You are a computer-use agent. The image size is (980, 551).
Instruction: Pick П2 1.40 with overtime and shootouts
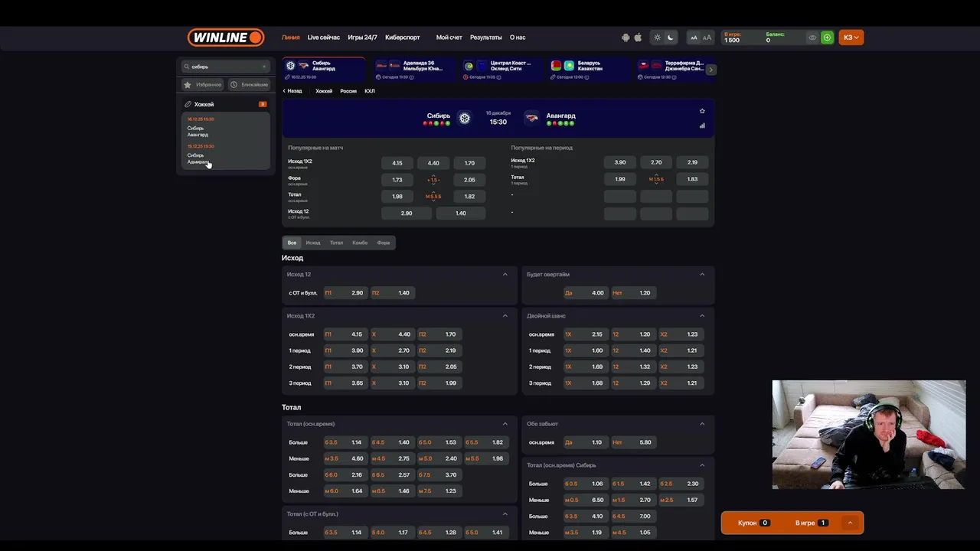tap(392, 293)
